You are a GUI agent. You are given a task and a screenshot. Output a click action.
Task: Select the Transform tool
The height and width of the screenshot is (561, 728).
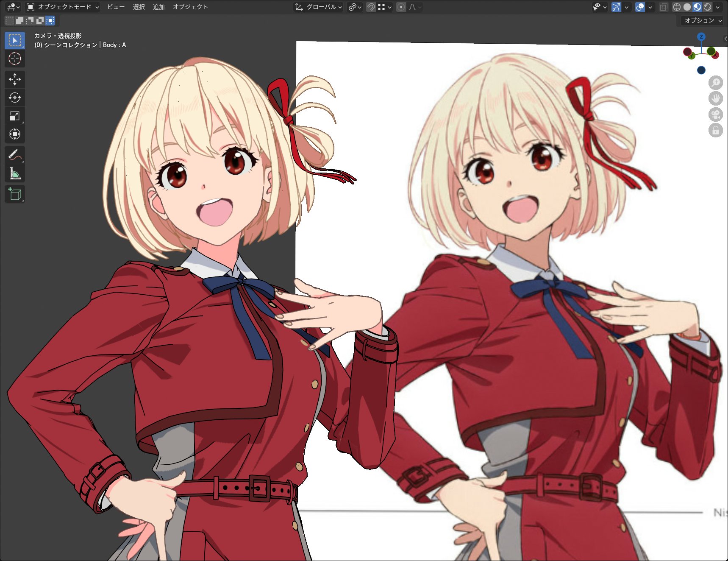(x=15, y=134)
